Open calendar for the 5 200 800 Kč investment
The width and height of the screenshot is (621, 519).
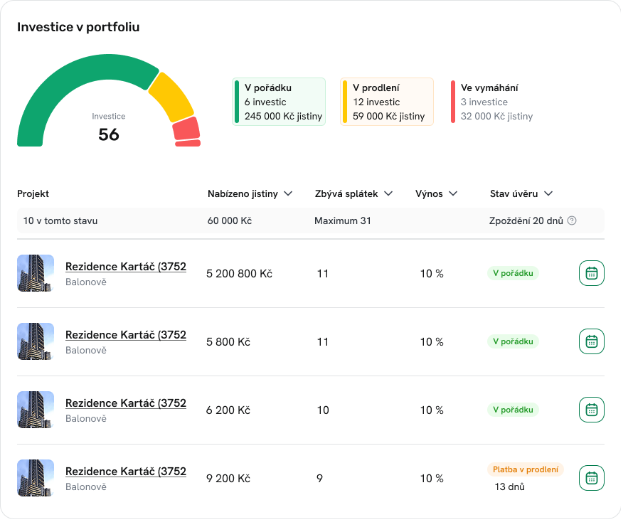(x=591, y=273)
